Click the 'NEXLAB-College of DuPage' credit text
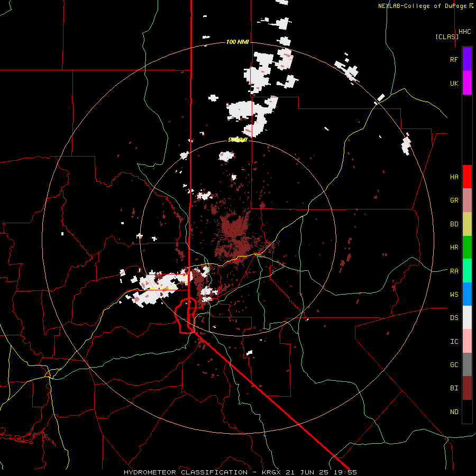The width and height of the screenshot is (476, 476). (x=422, y=6)
